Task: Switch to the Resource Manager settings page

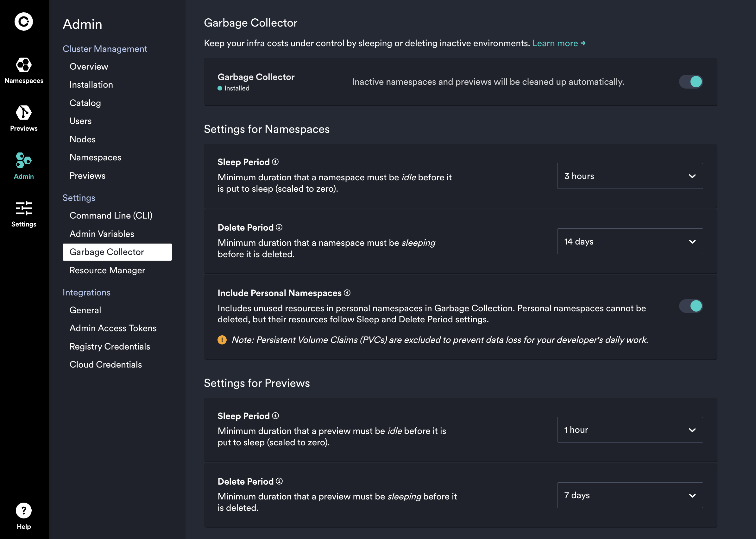Action: tap(107, 270)
